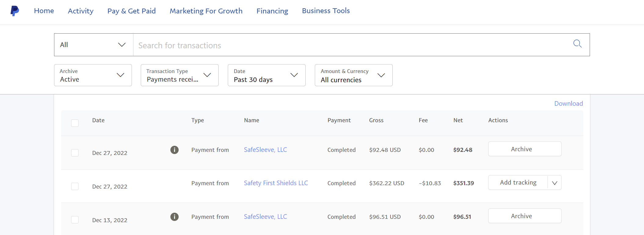Screen dimensions: 644x235
Task: Open Safety First Shields LLC link
Action: click(276, 183)
